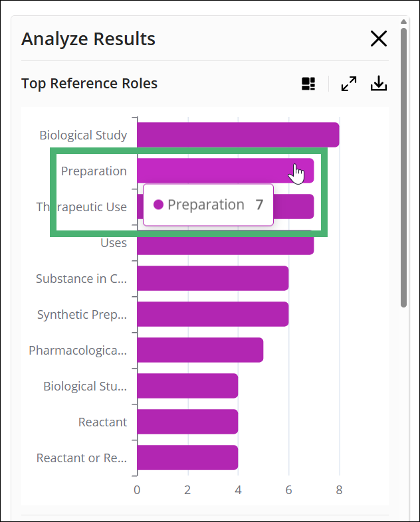Image resolution: width=420 pixels, height=522 pixels.
Task: Click the Preparation axis label
Action: pos(94,171)
